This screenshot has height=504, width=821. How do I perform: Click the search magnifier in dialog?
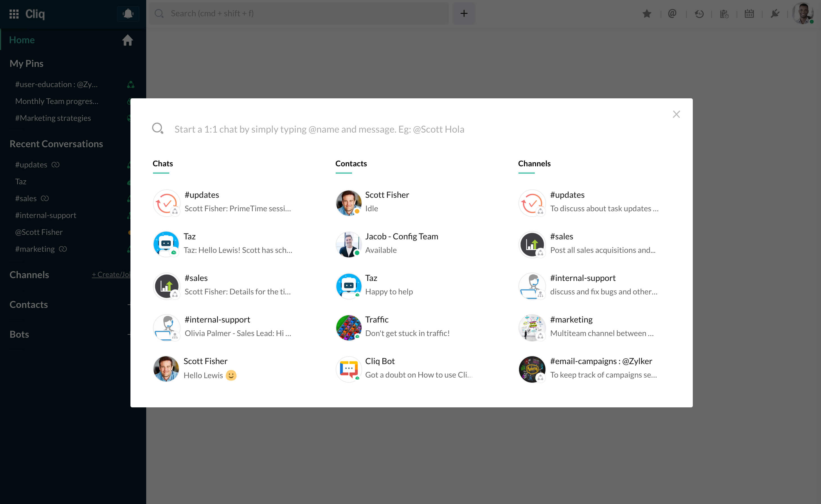[157, 128]
